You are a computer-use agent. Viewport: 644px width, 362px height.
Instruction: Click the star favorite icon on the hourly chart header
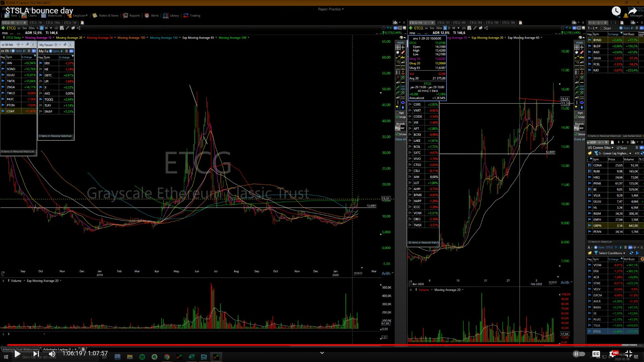(x=562, y=28)
